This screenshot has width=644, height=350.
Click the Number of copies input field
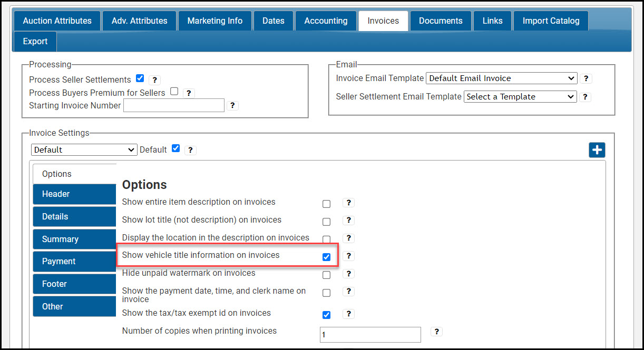tap(370, 335)
